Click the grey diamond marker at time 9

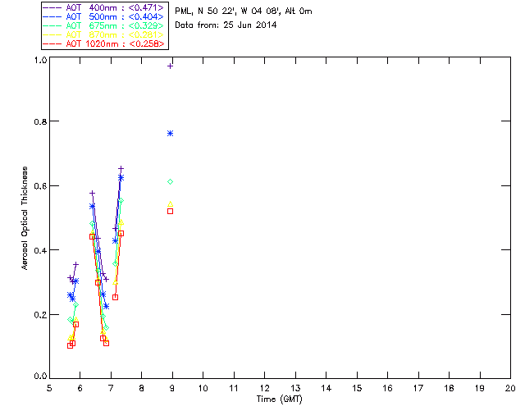171,181
